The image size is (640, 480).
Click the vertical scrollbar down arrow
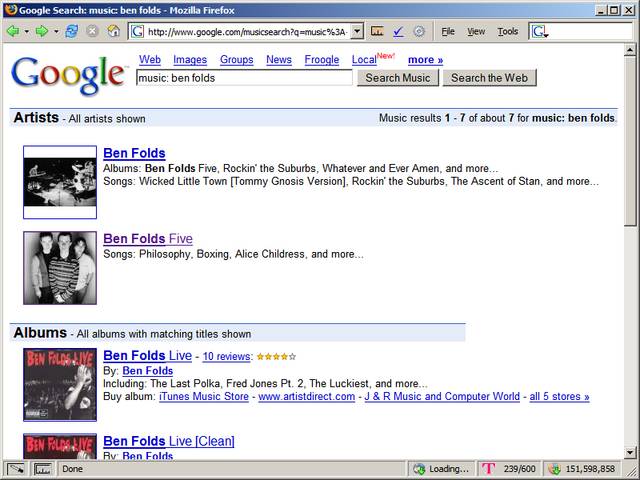click(x=630, y=452)
